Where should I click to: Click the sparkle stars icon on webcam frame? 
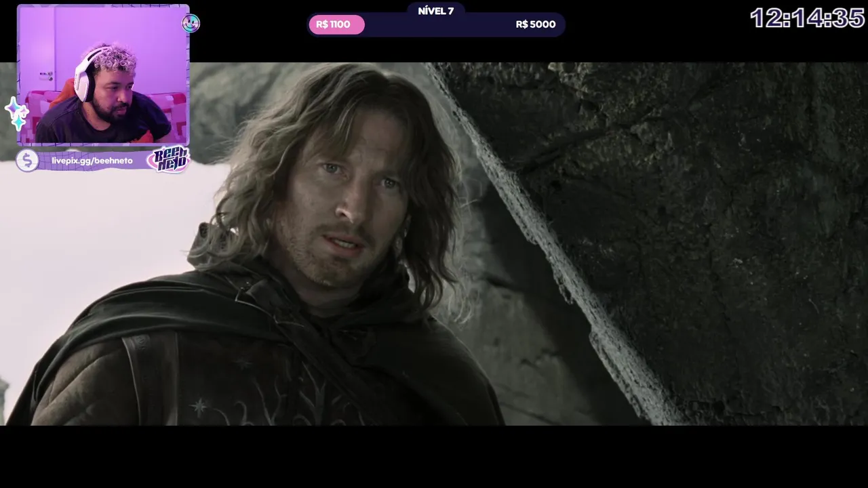tap(16, 113)
